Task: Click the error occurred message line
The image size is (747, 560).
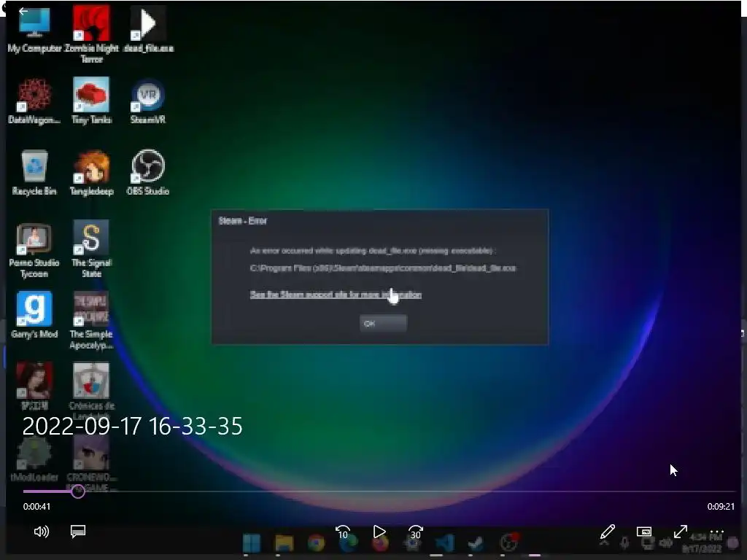Action: (x=373, y=251)
